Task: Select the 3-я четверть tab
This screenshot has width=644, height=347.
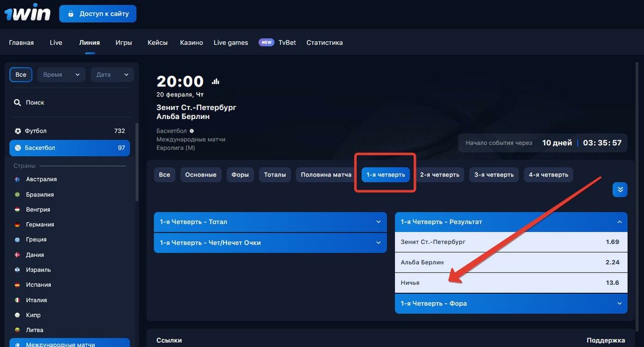Action: 494,175
